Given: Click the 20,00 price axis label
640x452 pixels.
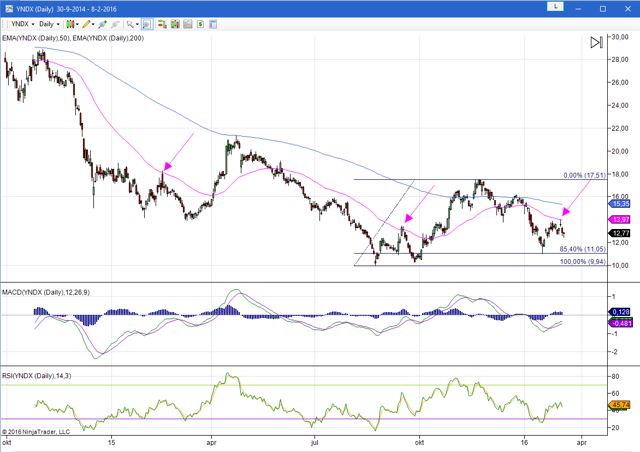Looking at the screenshot, I should coord(620,151).
